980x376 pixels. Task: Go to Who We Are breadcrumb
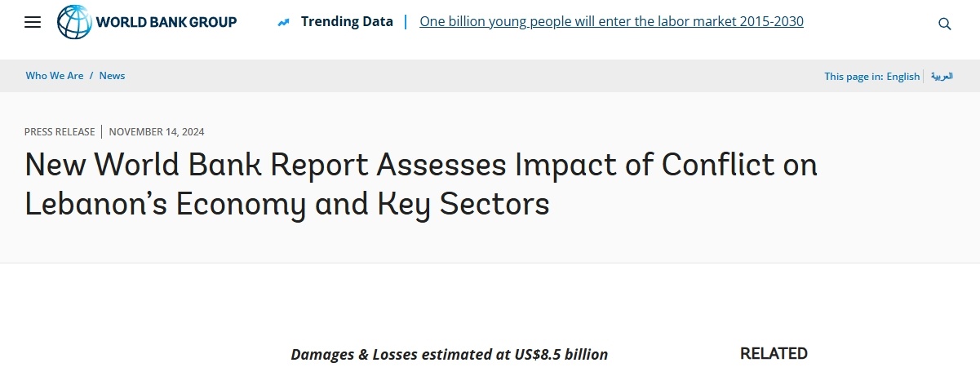(55, 75)
